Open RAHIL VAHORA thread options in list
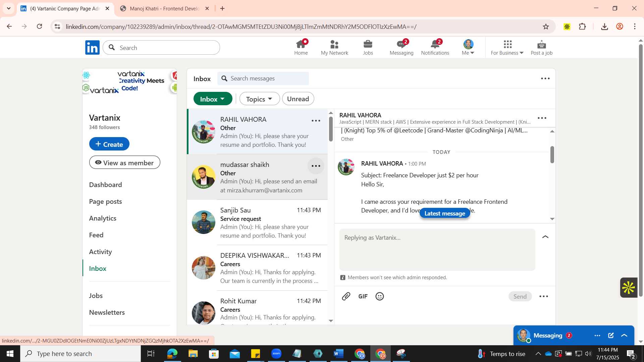 pyautogui.click(x=316, y=121)
